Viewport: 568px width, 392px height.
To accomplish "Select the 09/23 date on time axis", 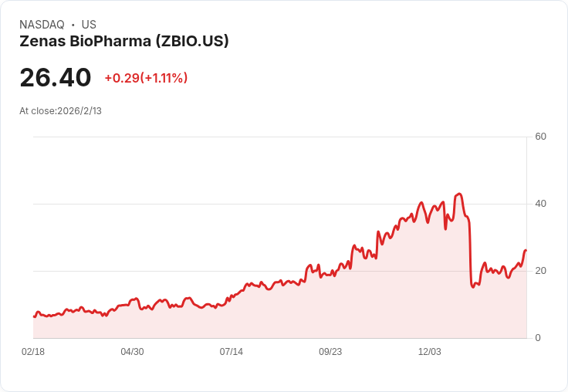I will 330,352.
